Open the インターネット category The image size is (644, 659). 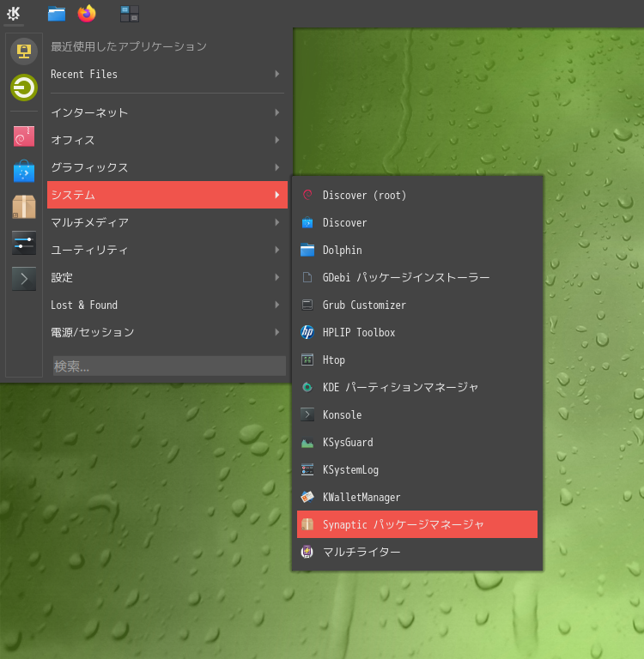[167, 112]
